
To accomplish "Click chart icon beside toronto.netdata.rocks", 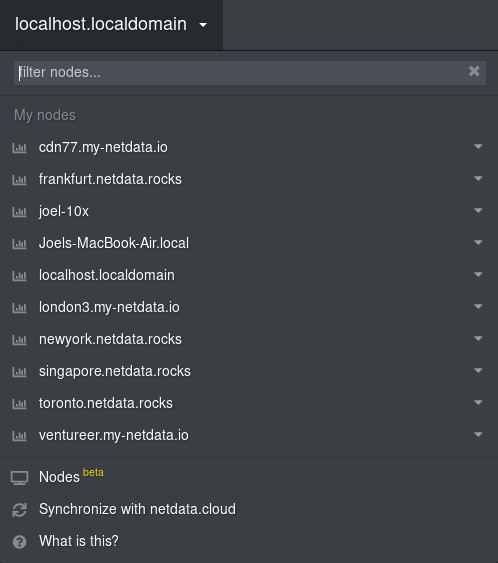I will click(x=19, y=404).
